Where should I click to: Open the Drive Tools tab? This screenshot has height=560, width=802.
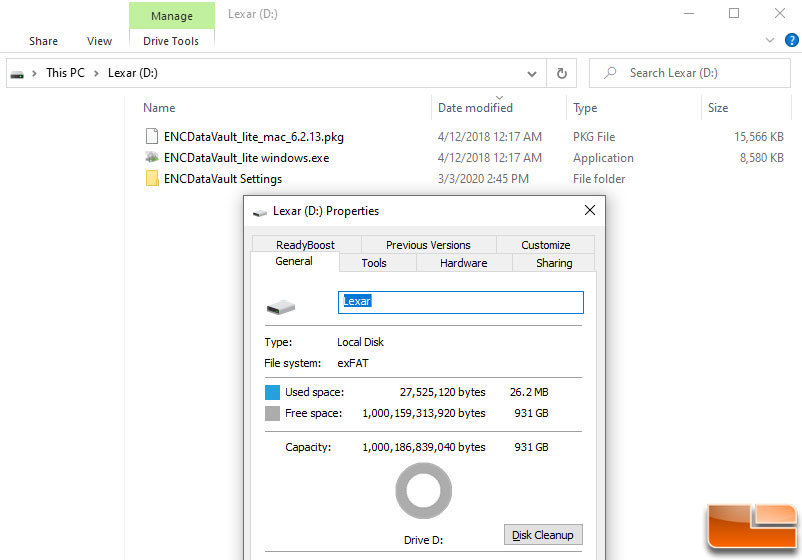[171, 41]
